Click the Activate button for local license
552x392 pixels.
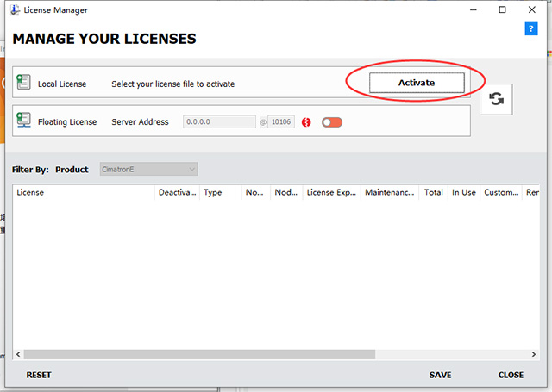(x=417, y=83)
